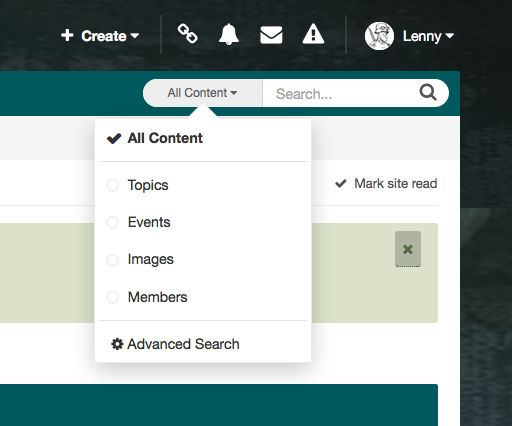Open the Create dropdown menu
Image resolution: width=512 pixels, height=426 pixels.
click(x=100, y=36)
